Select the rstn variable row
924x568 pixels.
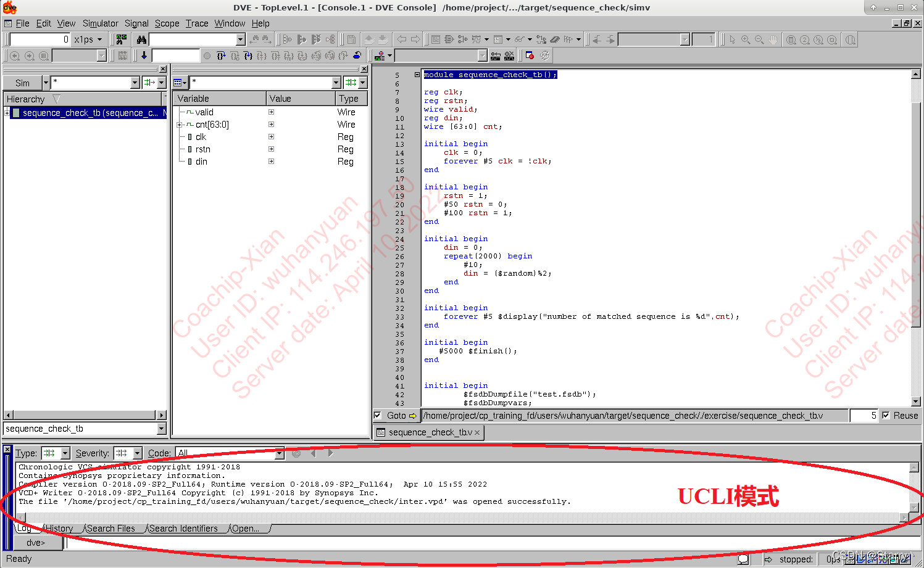coord(270,149)
